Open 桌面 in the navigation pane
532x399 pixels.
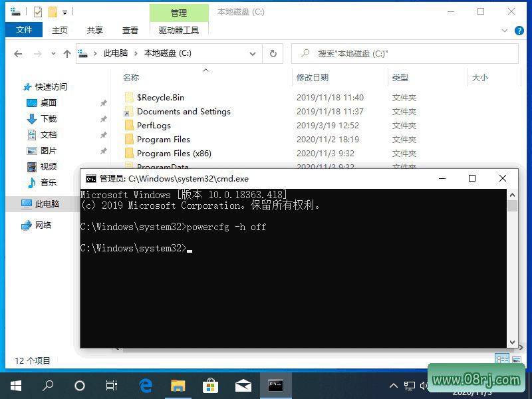(48, 103)
